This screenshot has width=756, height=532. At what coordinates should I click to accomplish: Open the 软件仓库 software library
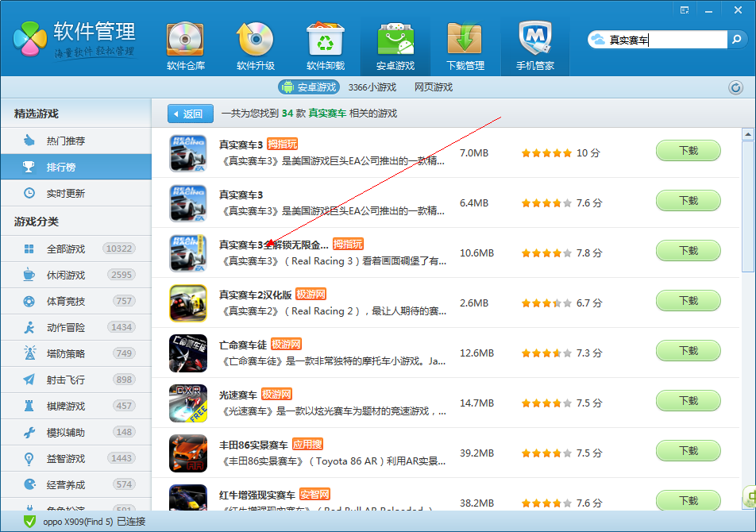click(185, 46)
